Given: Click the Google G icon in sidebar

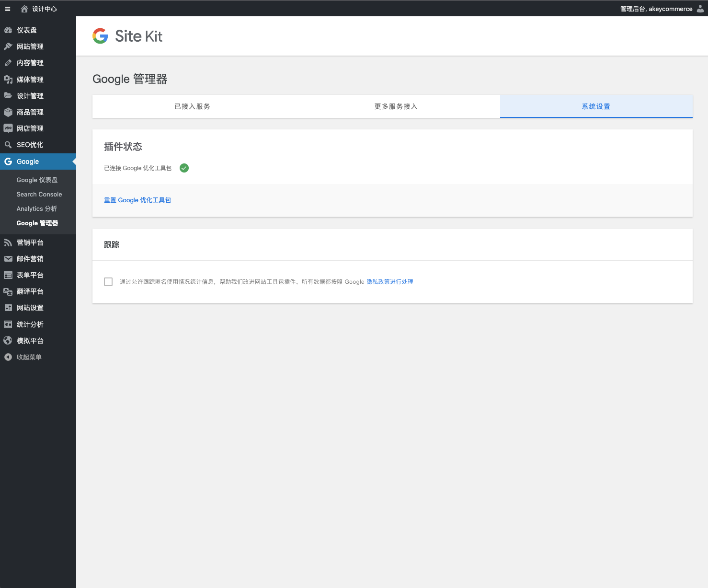Looking at the screenshot, I should pyautogui.click(x=8, y=161).
